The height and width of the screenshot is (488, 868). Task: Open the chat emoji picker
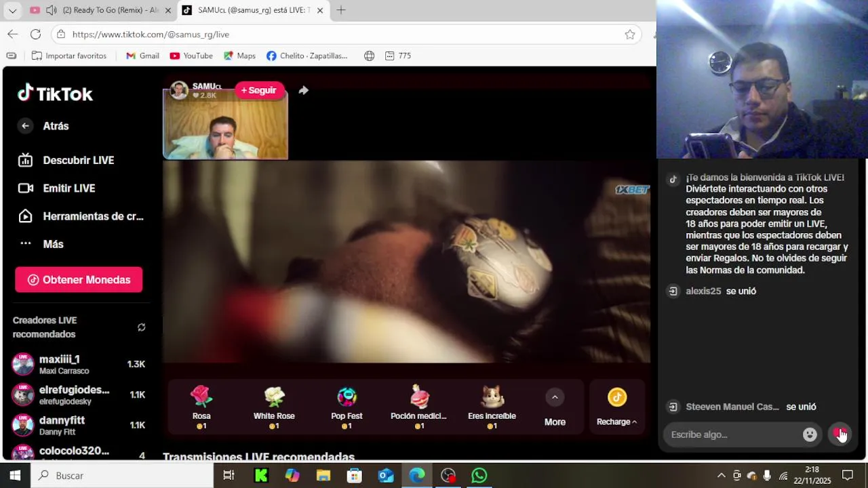pyautogui.click(x=810, y=434)
